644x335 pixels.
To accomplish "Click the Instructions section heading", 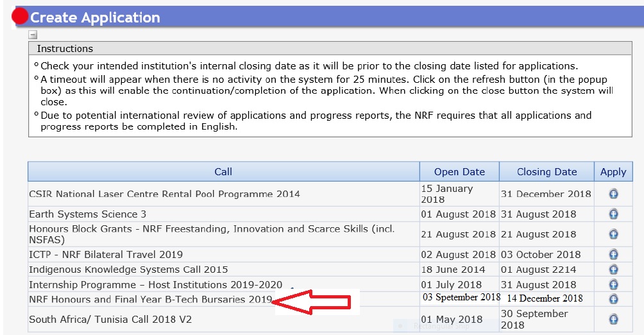I will (65, 49).
